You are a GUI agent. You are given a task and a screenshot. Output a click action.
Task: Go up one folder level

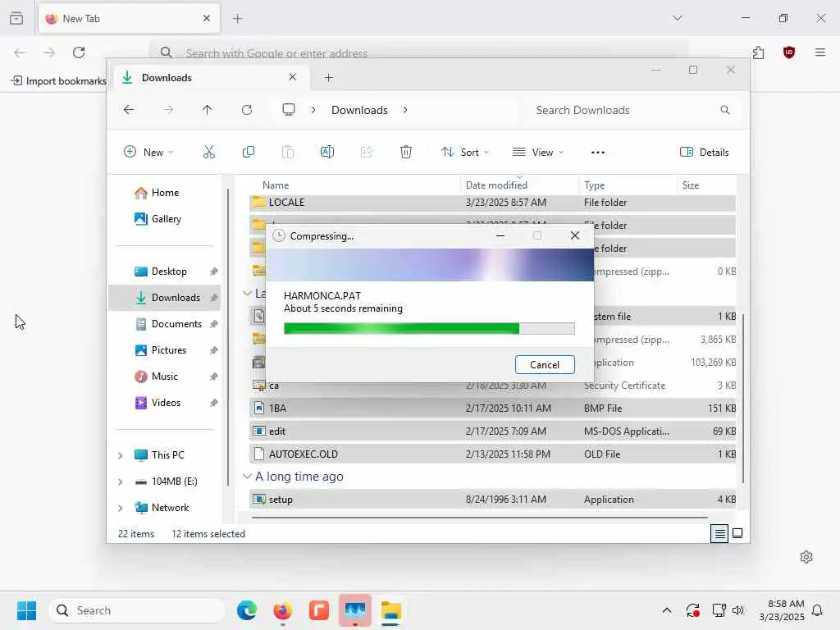208,110
